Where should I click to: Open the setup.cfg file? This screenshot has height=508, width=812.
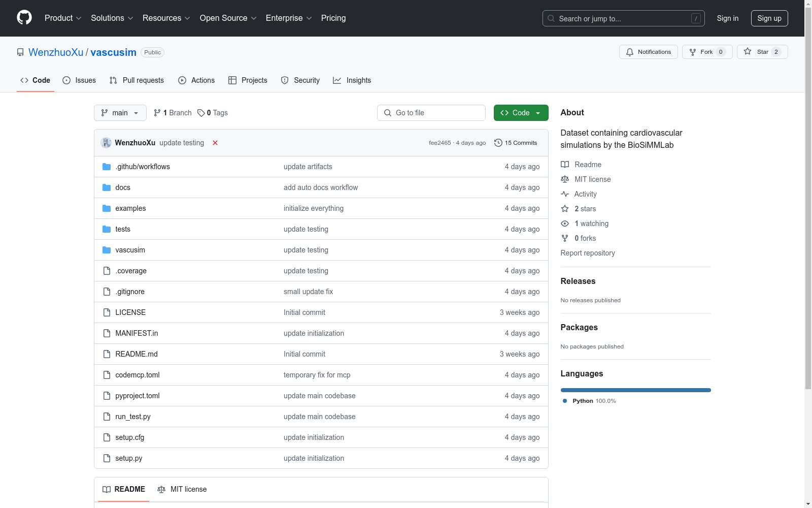click(130, 437)
